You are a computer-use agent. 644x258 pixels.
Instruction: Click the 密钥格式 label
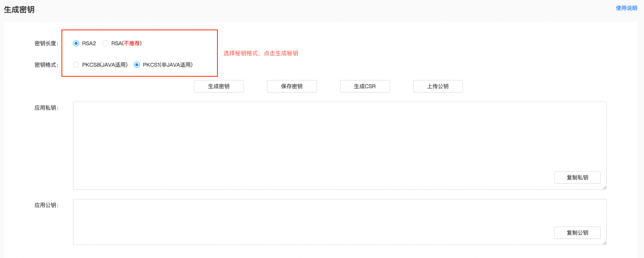pos(46,65)
